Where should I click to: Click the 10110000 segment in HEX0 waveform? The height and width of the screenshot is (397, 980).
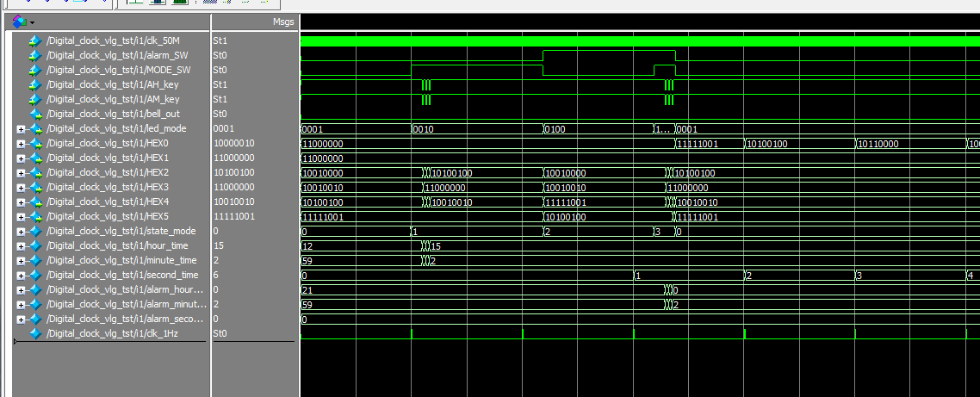[x=878, y=143]
